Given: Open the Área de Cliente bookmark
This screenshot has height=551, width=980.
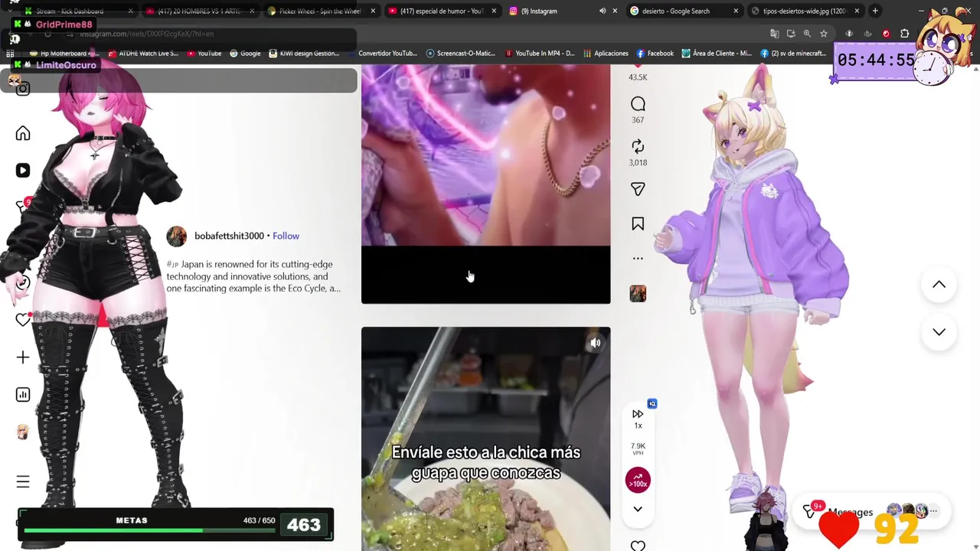Looking at the screenshot, I should tap(717, 54).
